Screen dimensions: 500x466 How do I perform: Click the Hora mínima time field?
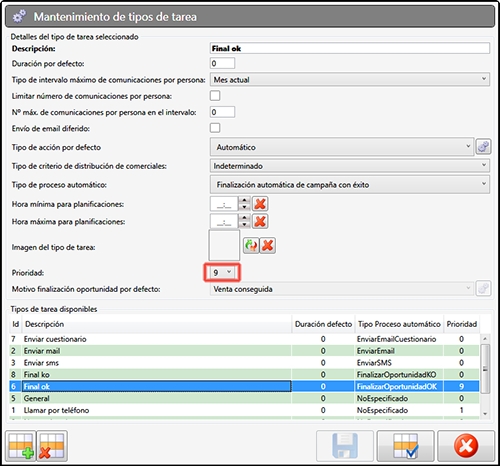point(224,204)
